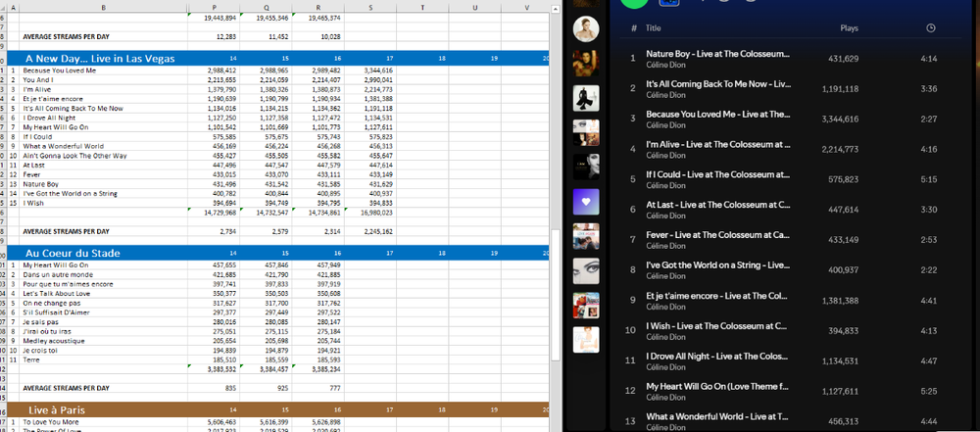Select 'Because You Loved Me' cell in Excel

tap(103, 71)
